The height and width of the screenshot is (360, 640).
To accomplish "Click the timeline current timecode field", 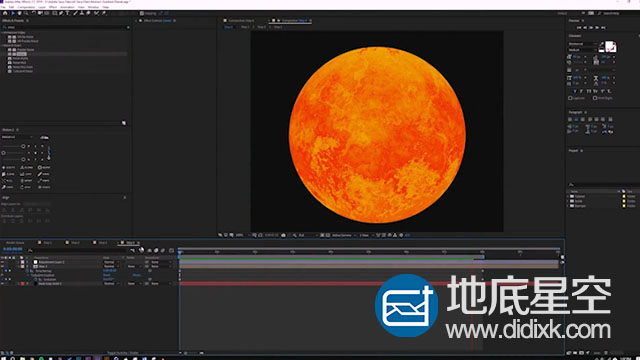I will 13,249.
